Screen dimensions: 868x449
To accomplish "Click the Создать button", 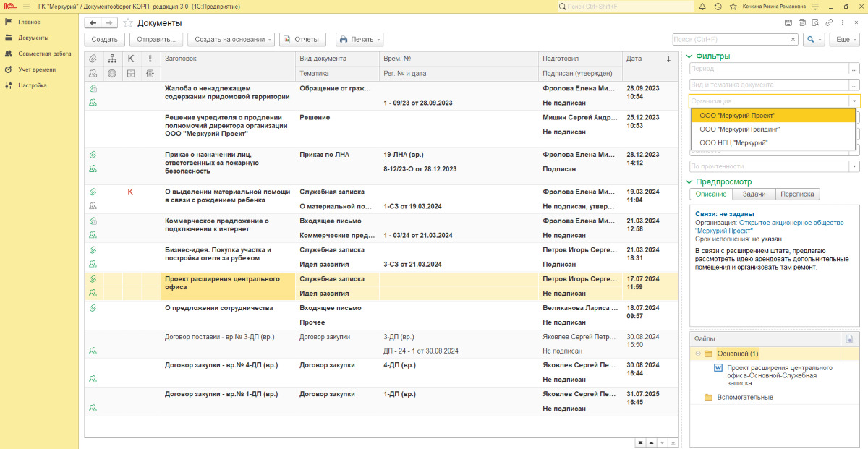I will coord(105,40).
